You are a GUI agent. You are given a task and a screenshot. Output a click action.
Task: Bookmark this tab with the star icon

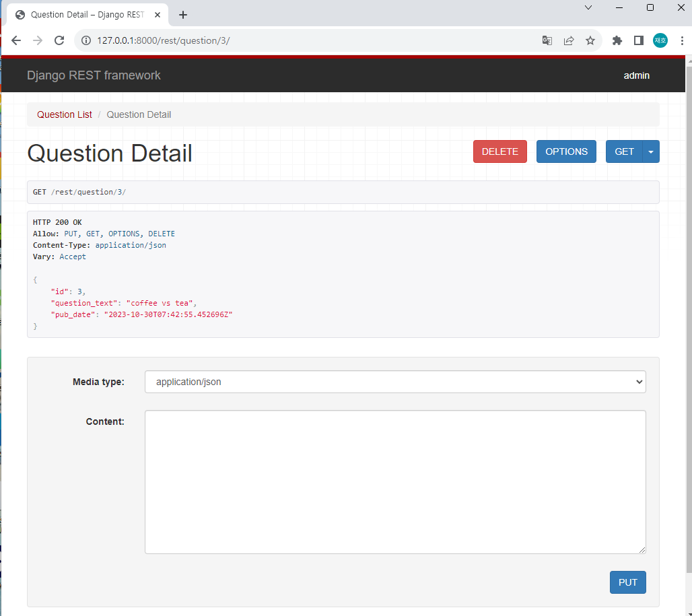pos(590,40)
